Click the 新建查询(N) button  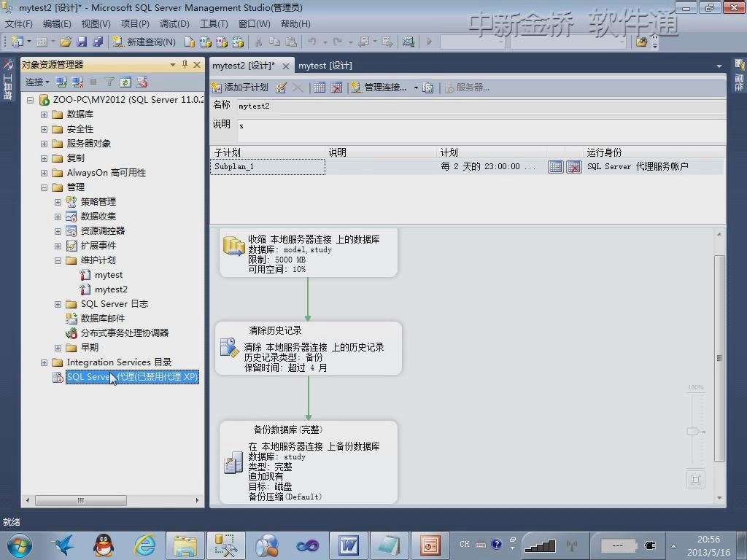pyautogui.click(x=144, y=42)
